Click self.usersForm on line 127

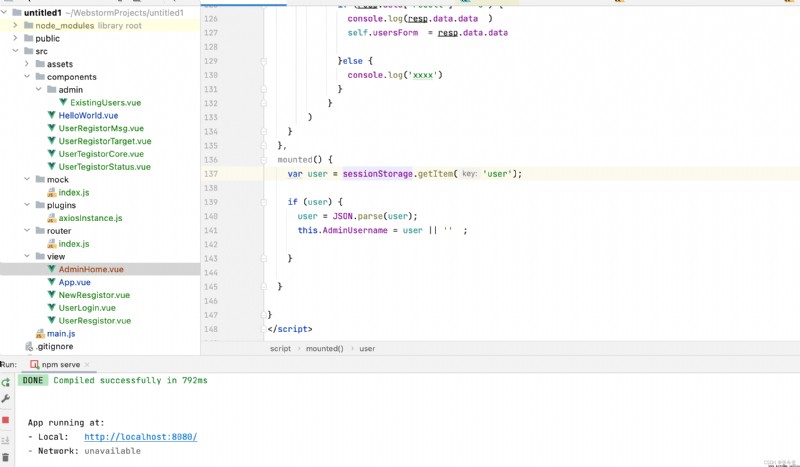[383, 33]
